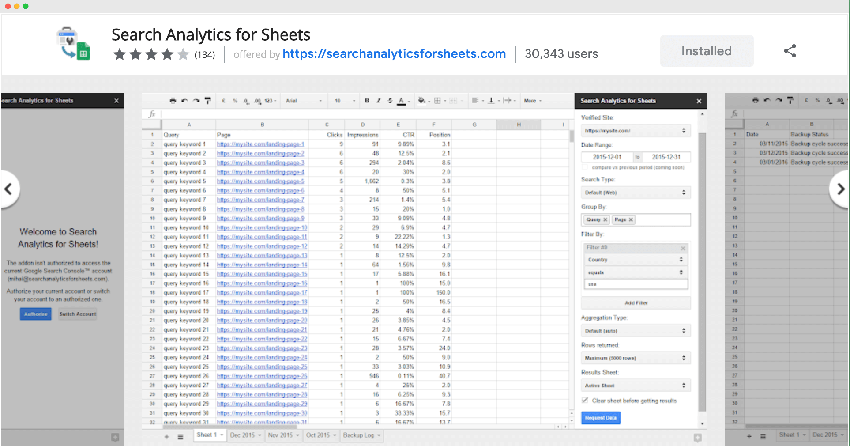Open the searchanalyticsforsheets.com link
The height and width of the screenshot is (446, 850).
394,54
